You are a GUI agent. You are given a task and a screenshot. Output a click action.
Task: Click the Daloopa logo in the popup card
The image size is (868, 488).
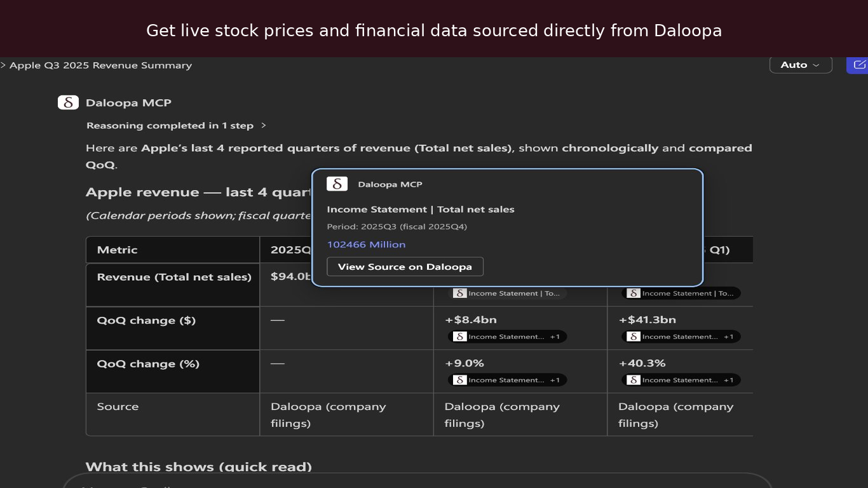point(337,184)
